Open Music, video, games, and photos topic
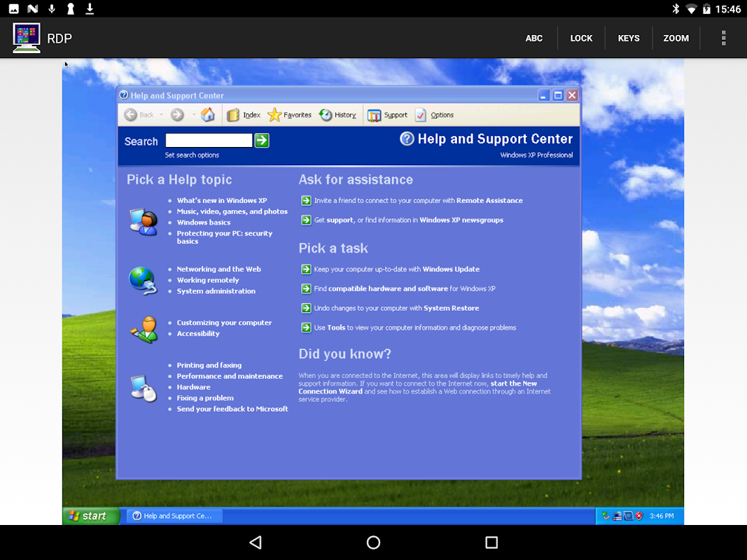The image size is (747, 560). pyautogui.click(x=232, y=211)
